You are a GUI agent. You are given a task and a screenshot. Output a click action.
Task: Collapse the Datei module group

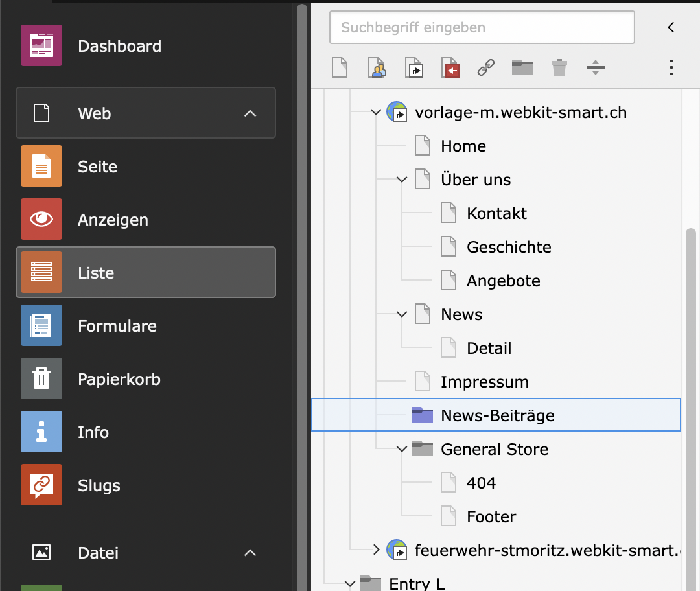[250, 553]
